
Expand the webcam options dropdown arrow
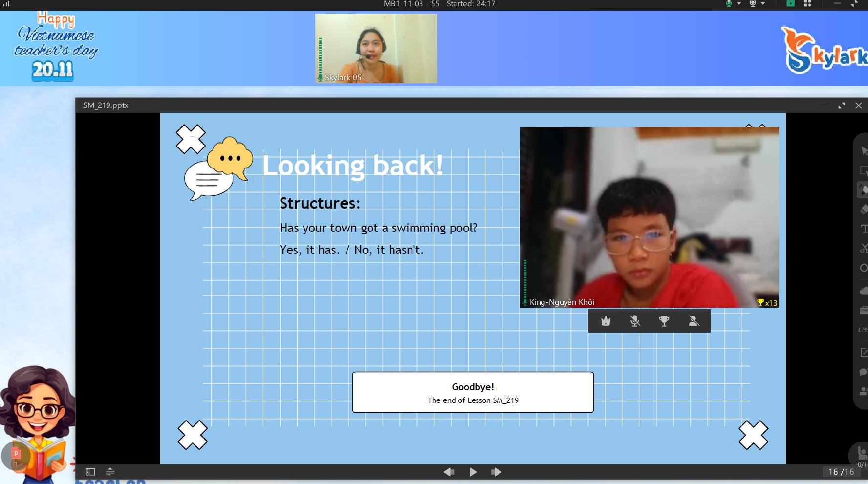763,4
